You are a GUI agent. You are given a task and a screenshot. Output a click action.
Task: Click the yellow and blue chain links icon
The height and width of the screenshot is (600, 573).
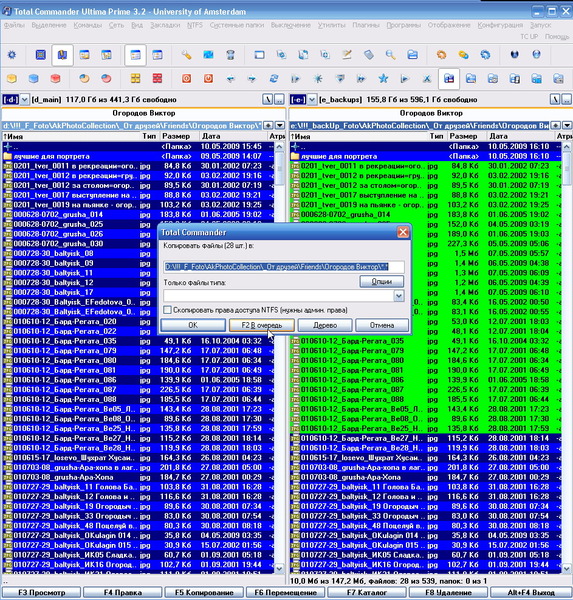[x=463, y=55]
